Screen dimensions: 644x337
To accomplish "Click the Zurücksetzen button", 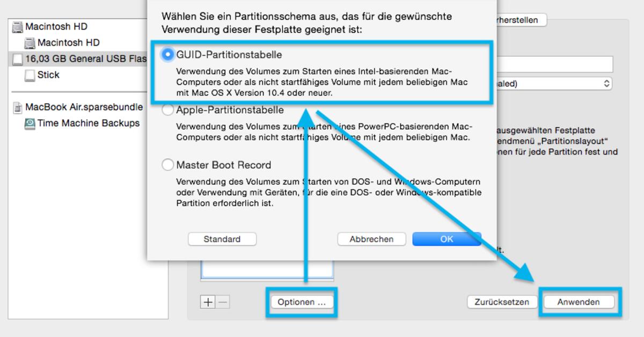I will tap(502, 302).
